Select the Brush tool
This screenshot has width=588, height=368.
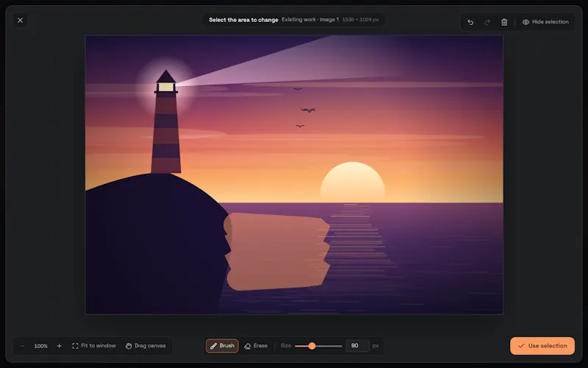click(222, 346)
